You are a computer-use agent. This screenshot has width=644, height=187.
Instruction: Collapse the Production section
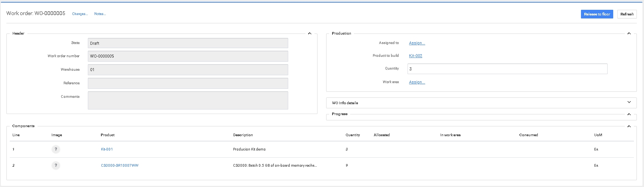tap(629, 33)
